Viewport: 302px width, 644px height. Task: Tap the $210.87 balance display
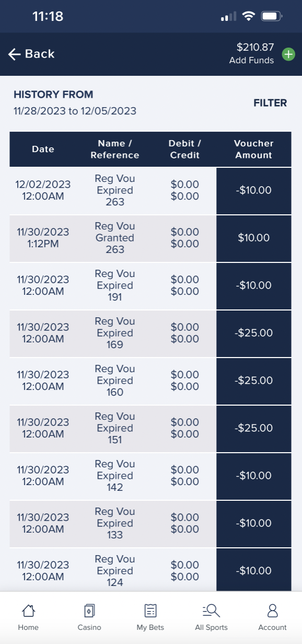click(x=255, y=47)
